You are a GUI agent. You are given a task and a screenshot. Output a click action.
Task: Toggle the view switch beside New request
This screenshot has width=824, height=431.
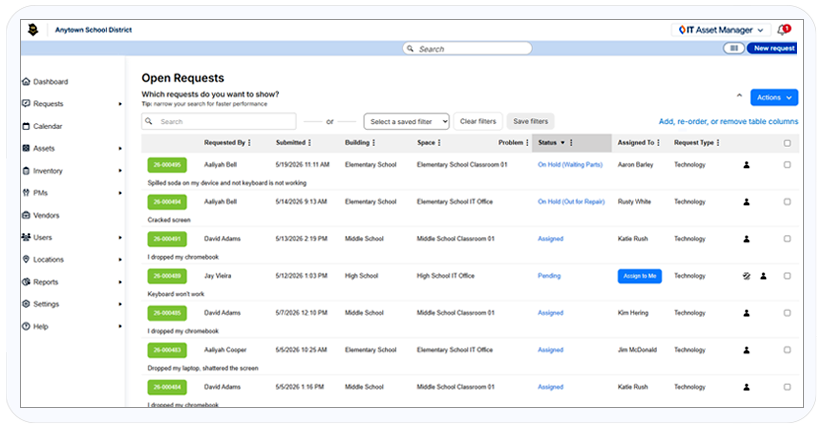[734, 48]
